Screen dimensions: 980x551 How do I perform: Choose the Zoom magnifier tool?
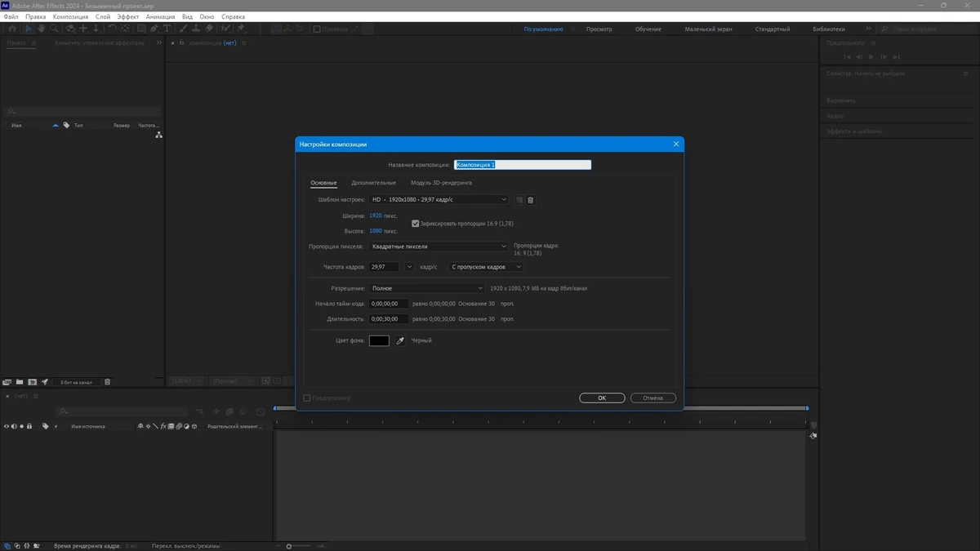(54, 29)
